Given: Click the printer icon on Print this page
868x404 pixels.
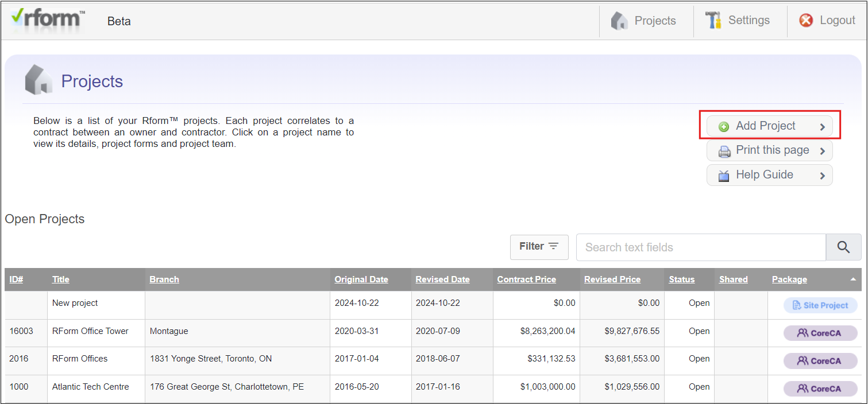Looking at the screenshot, I should point(724,151).
